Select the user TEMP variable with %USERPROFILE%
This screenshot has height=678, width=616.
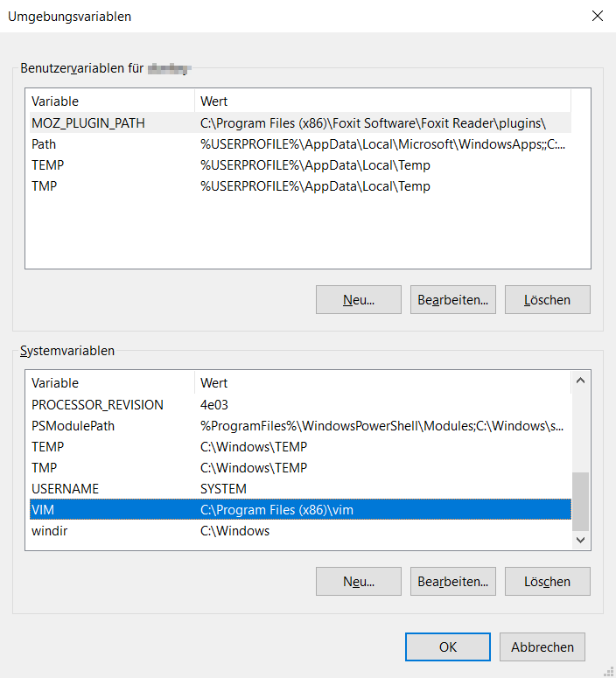[x=300, y=165]
